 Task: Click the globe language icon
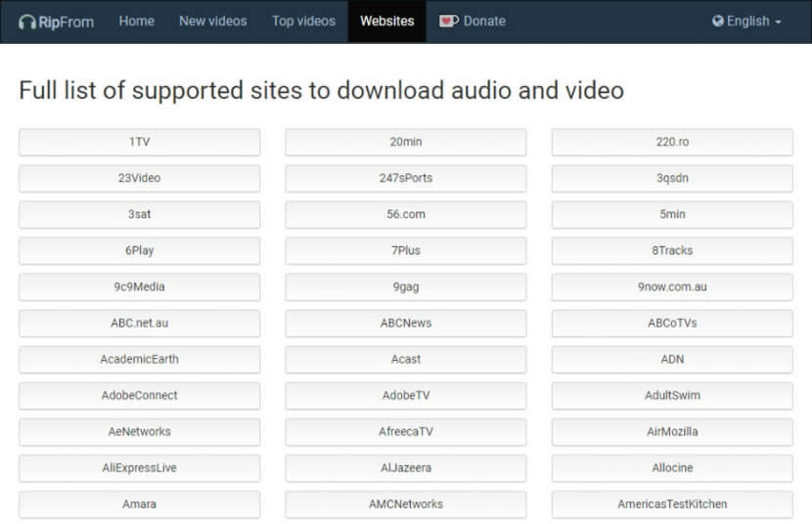[718, 22]
